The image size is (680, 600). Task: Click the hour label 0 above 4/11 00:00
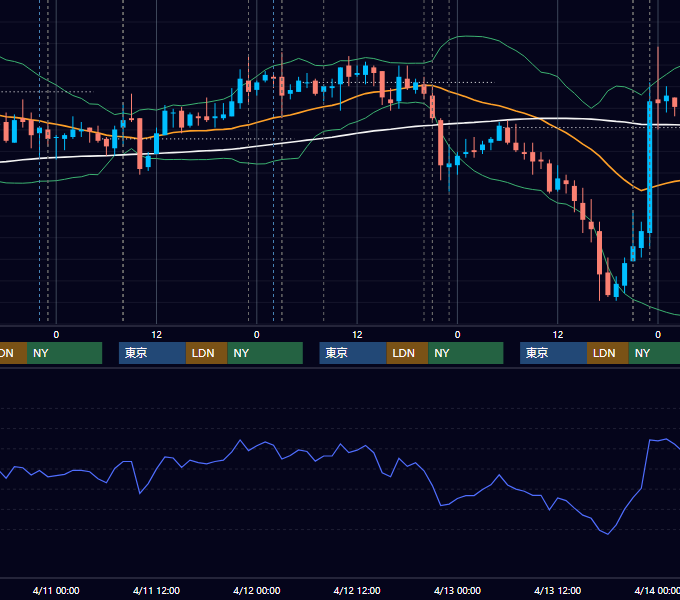(56, 335)
